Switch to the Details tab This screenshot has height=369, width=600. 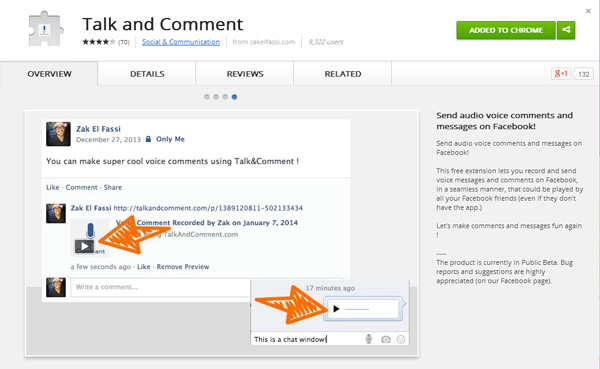[147, 74]
